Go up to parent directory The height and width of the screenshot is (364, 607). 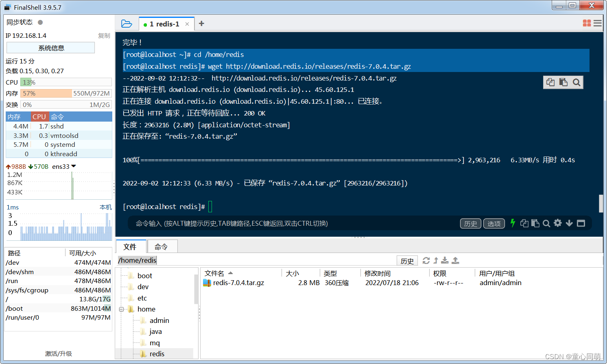pos(436,260)
